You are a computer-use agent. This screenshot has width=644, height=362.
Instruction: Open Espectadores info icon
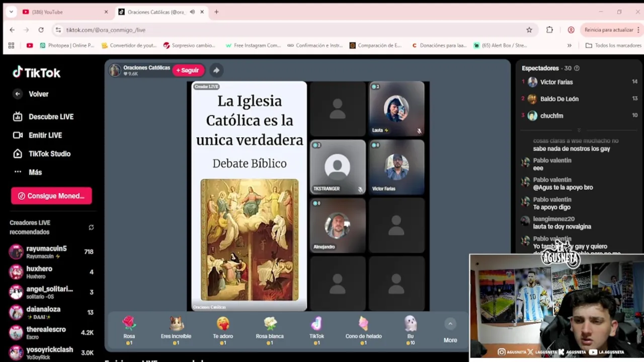(x=577, y=68)
